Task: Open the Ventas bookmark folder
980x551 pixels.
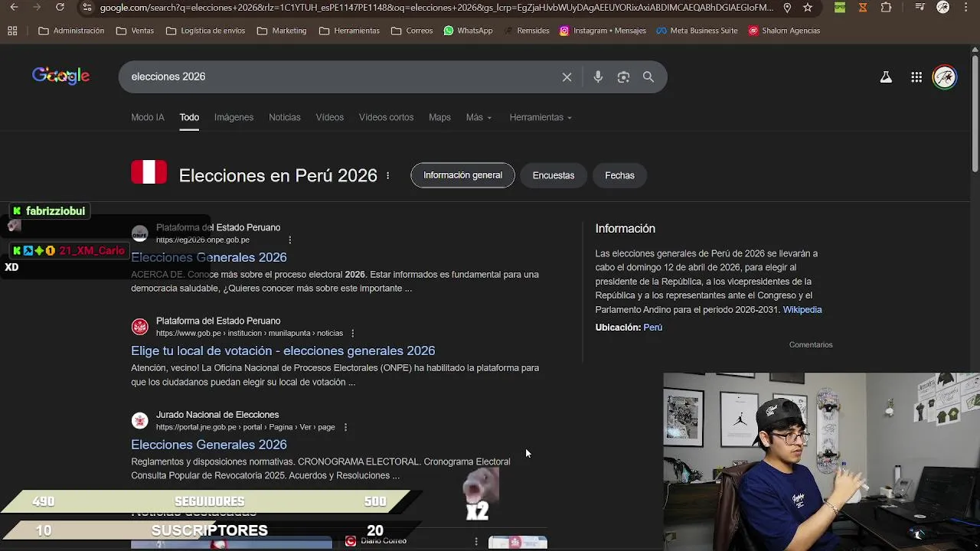Action: point(135,31)
